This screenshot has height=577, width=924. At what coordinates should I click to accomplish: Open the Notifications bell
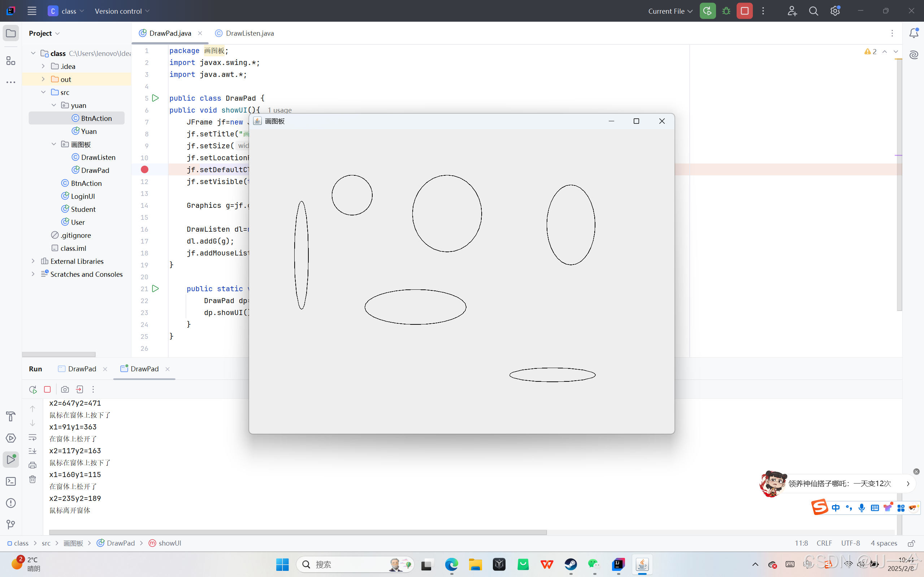pyautogui.click(x=914, y=33)
